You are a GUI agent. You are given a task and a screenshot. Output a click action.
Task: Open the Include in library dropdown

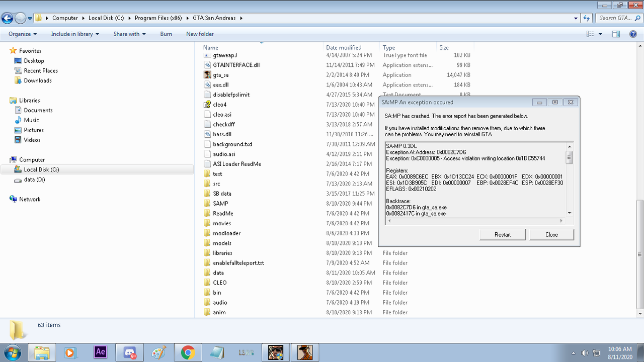coord(75,34)
